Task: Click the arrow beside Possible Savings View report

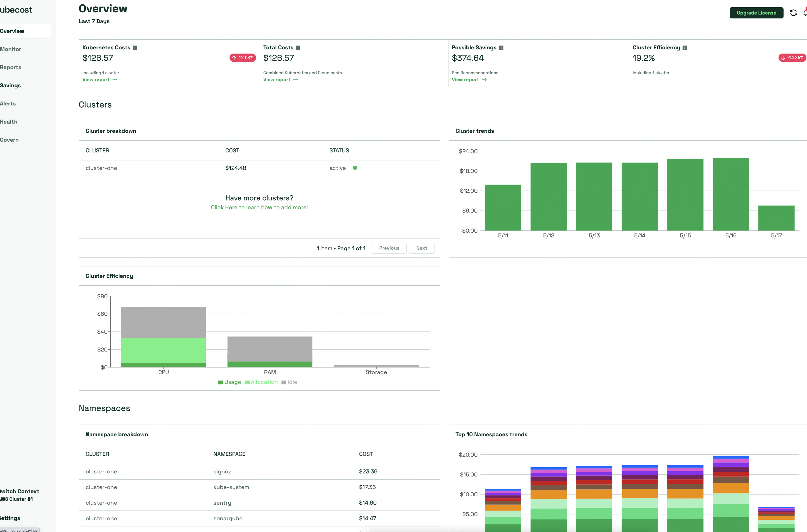Action: pyautogui.click(x=484, y=80)
